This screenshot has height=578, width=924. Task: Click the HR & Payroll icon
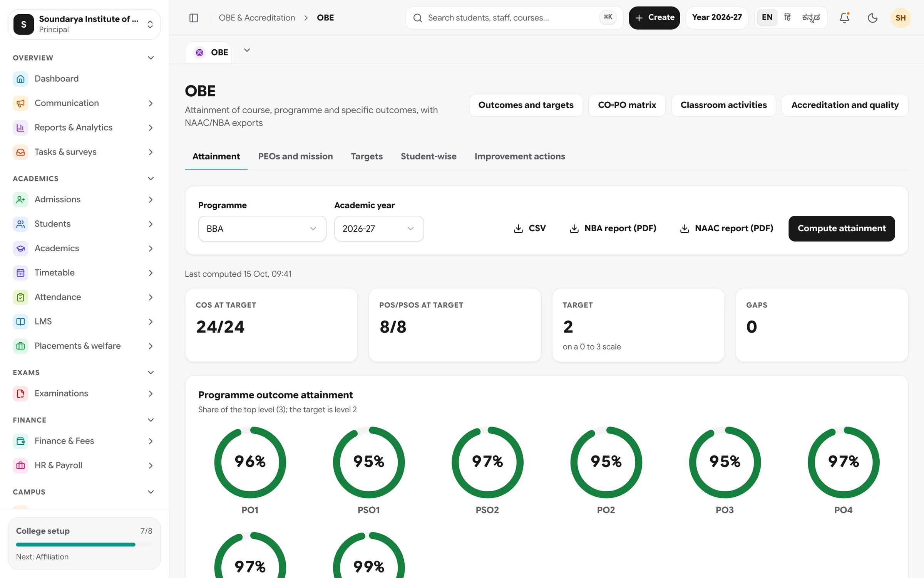click(20, 465)
